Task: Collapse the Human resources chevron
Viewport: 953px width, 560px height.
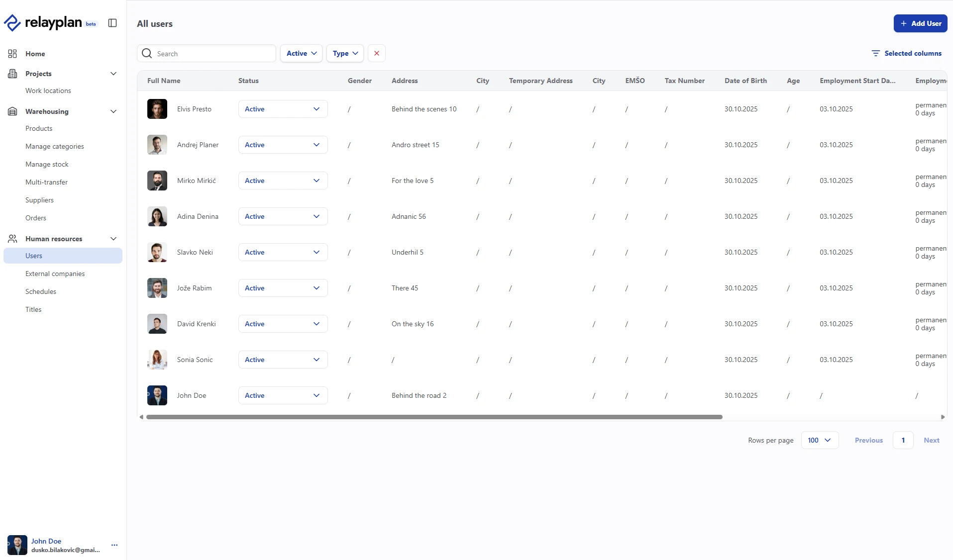Action: (x=113, y=239)
